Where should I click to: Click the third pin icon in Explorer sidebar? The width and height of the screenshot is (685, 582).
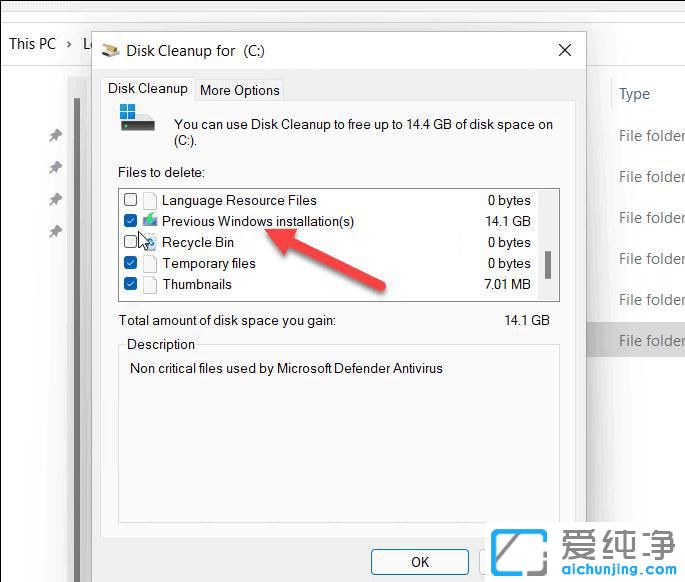click(55, 199)
